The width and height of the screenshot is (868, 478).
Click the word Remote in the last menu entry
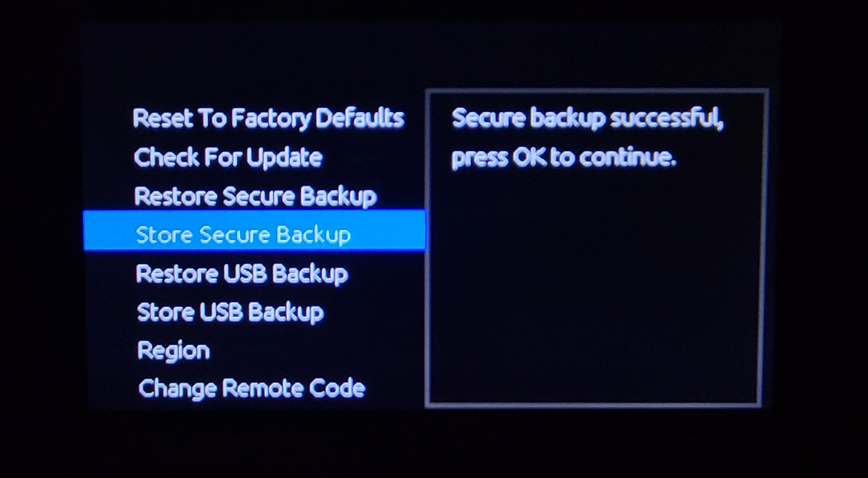click(263, 388)
